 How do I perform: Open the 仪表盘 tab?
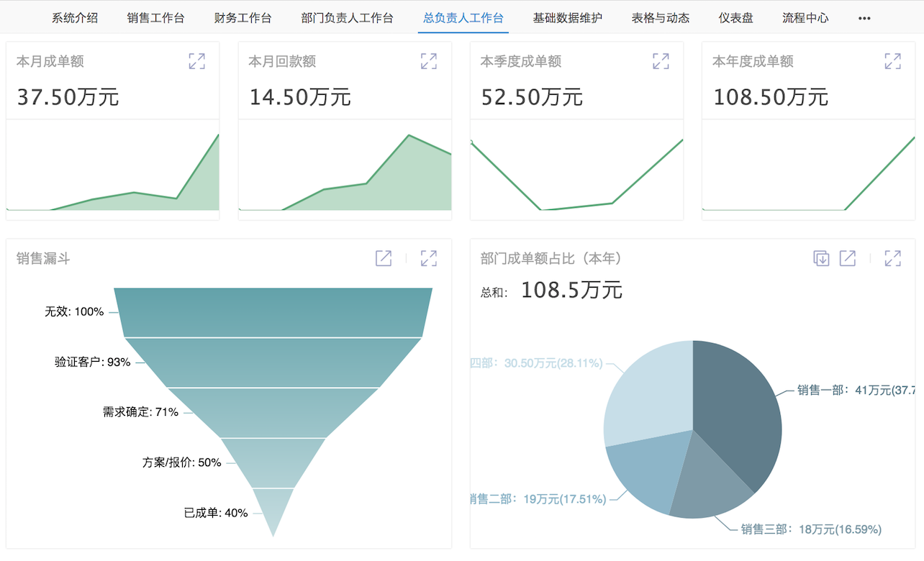[x=735, y=18]
